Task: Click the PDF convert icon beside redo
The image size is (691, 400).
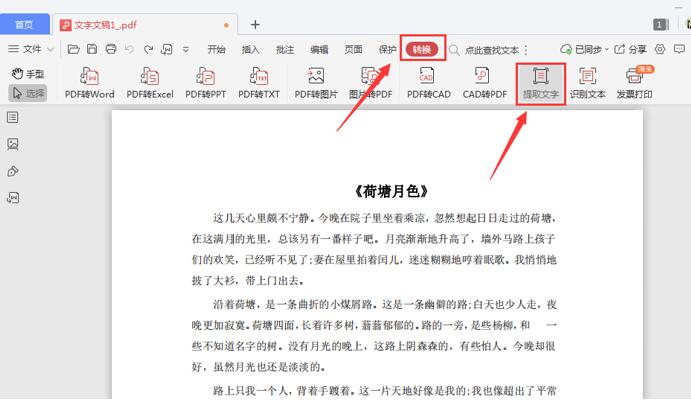Action: pyautogui.click(x=167, y=49)
